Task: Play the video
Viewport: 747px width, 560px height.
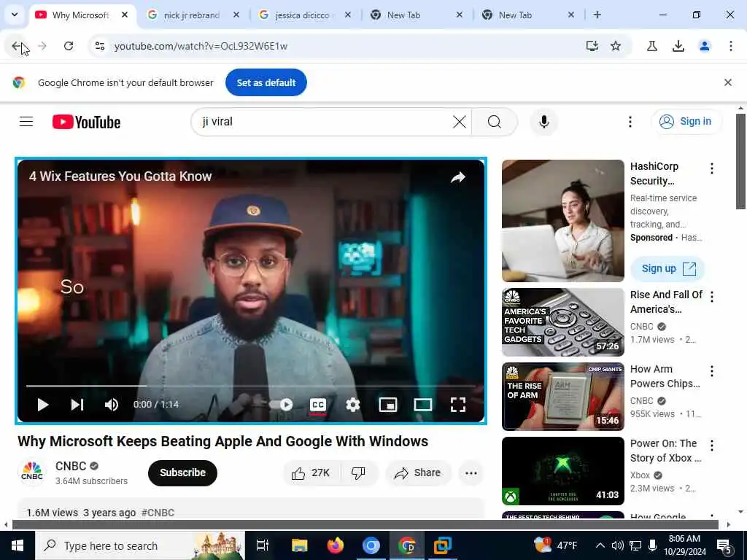Action: (43, 405)
